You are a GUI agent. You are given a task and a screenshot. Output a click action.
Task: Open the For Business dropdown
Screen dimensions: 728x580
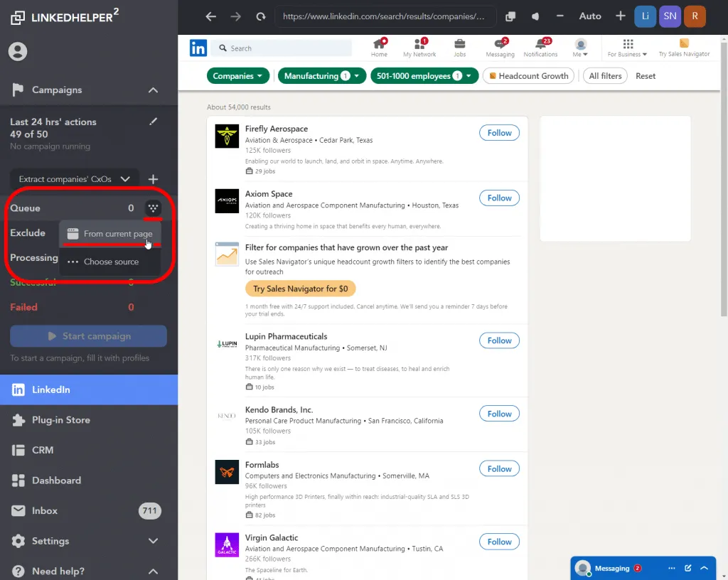pyautogui.click(x=627, y=48)
